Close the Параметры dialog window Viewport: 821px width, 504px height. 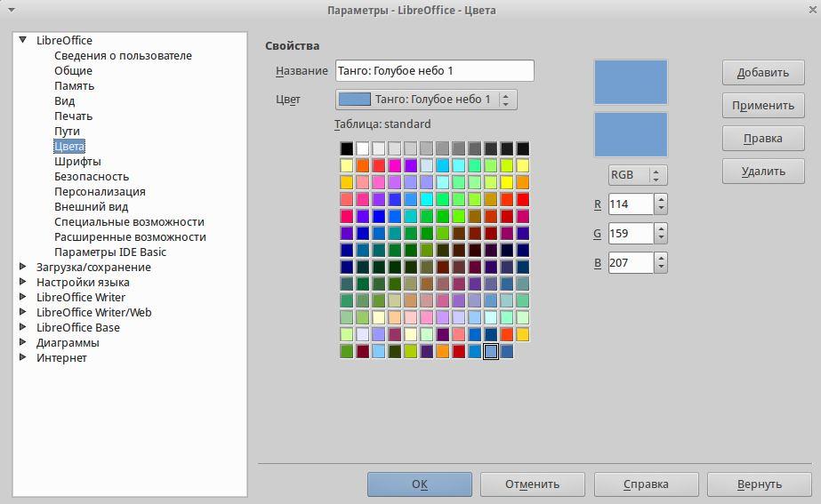[812, 10]
